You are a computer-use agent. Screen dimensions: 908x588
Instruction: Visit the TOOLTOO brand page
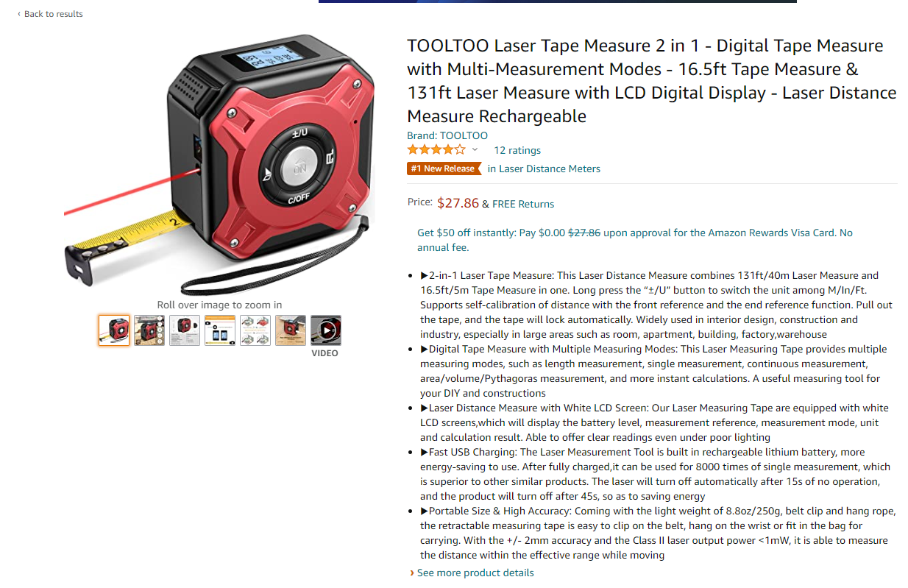(x=447, y=135)
